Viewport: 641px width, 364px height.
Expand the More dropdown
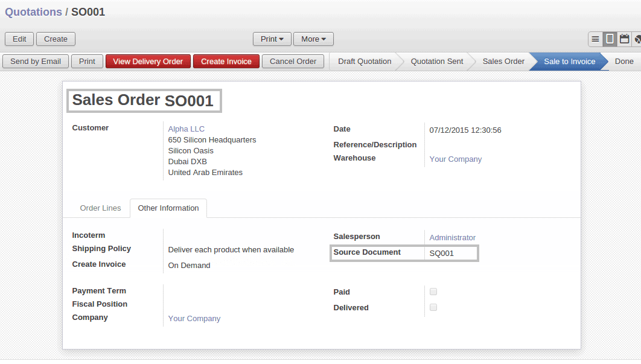click(313, 39)
